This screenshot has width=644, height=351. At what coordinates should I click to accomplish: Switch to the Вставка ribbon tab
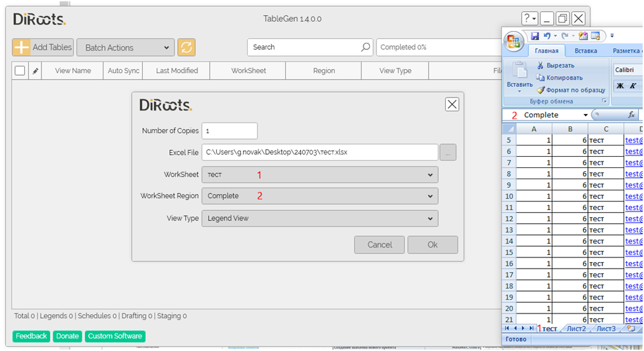point(585,51)
